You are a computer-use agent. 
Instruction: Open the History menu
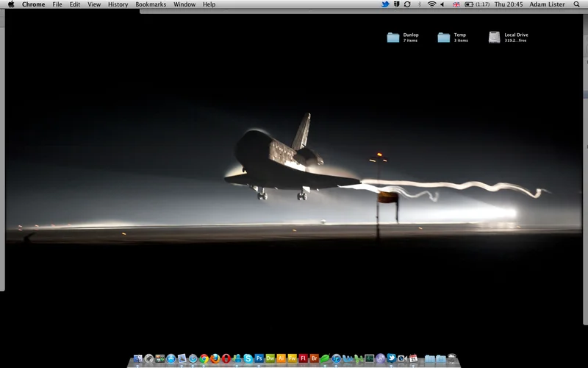118,4
